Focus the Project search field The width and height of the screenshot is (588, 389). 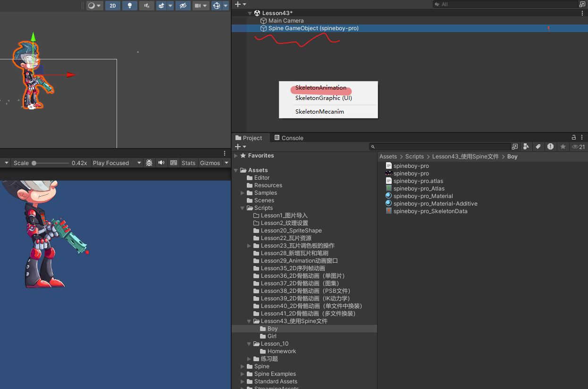[440, 147]
